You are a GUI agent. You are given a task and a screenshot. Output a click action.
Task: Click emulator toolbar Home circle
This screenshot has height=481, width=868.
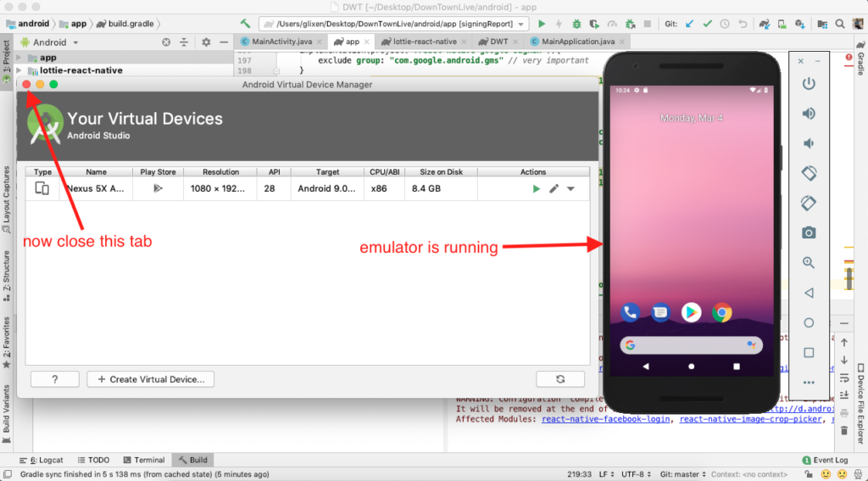[x=809, y=322]
